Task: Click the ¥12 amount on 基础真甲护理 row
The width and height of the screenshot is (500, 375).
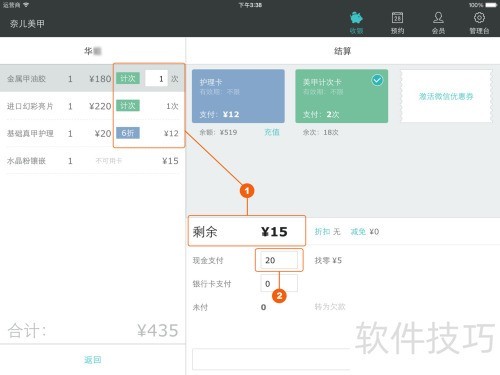Action: pyautogui.click(x=171, y=134)
